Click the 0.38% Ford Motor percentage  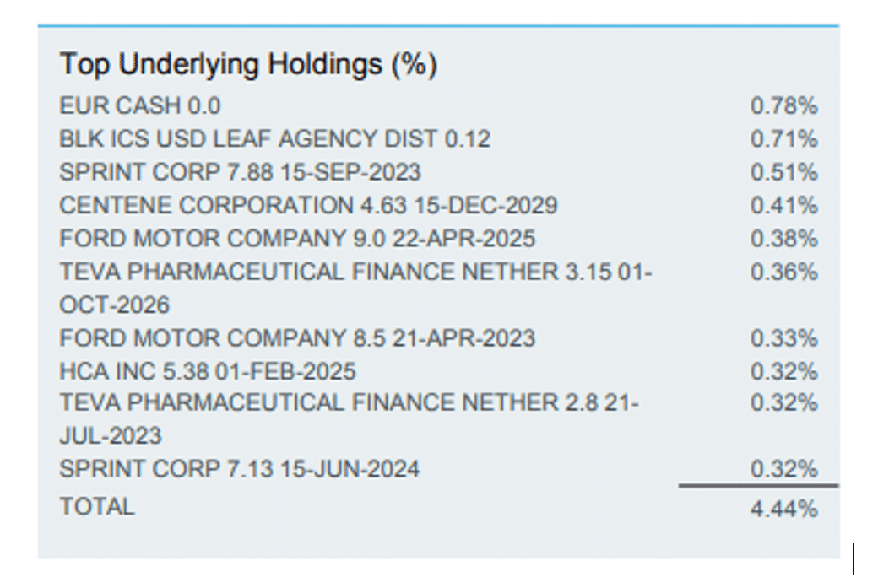point(783,239)
